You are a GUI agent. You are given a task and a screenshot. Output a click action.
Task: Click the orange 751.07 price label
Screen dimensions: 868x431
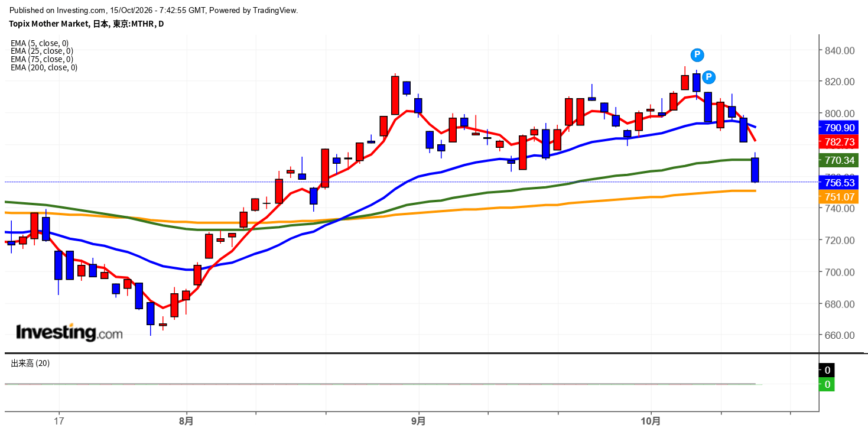[838, 197]
